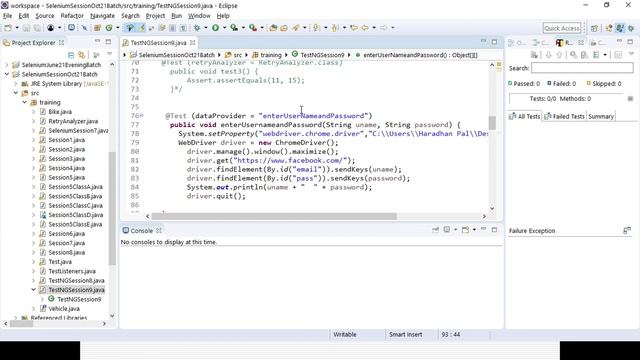640x360 pixels.
Task: Click the New file toolbar icon
Action: pos(8,28)
